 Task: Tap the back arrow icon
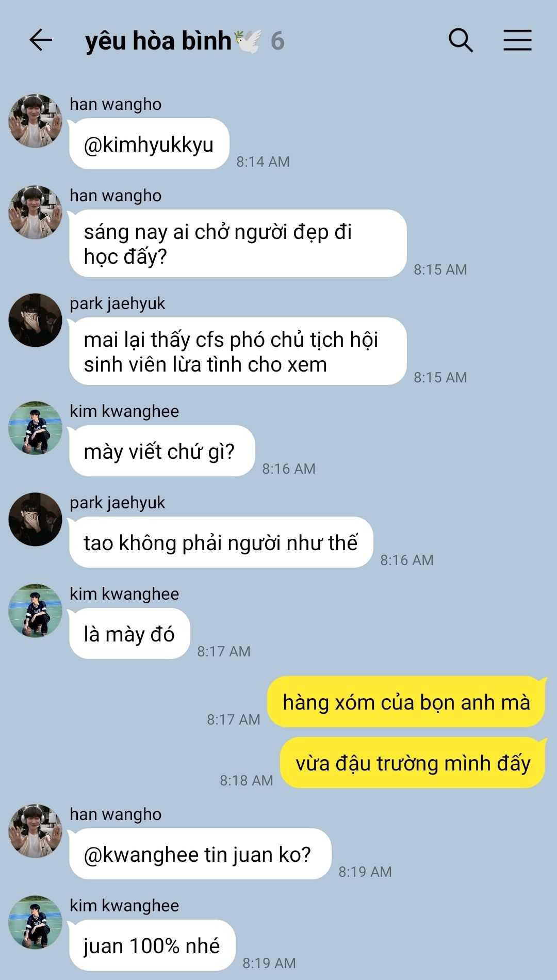[41, 40]
